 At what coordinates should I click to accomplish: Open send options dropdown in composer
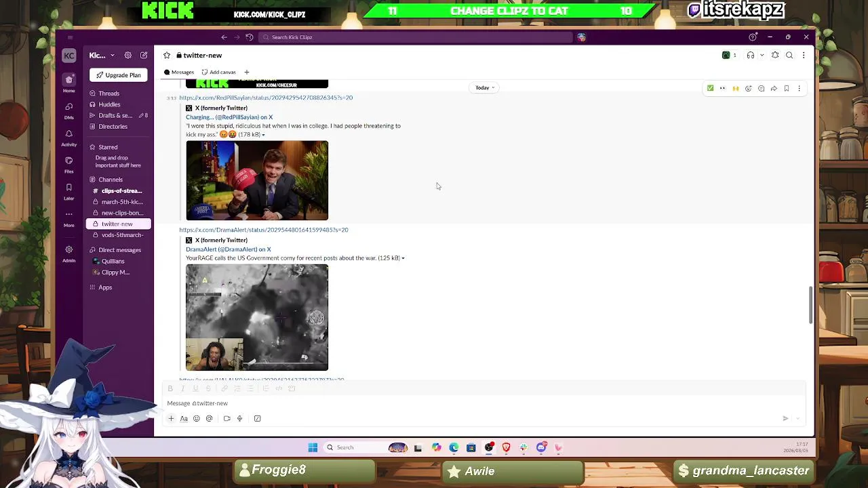pos(798,419)
